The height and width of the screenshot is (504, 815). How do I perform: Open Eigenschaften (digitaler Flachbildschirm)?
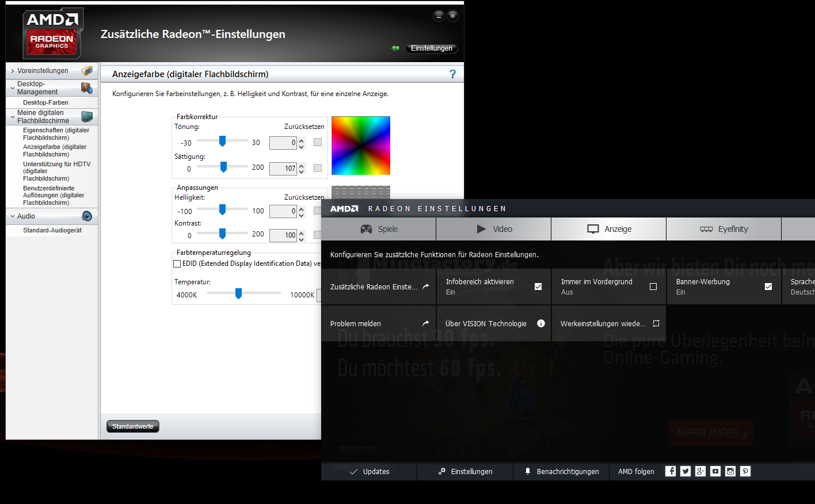56,134
